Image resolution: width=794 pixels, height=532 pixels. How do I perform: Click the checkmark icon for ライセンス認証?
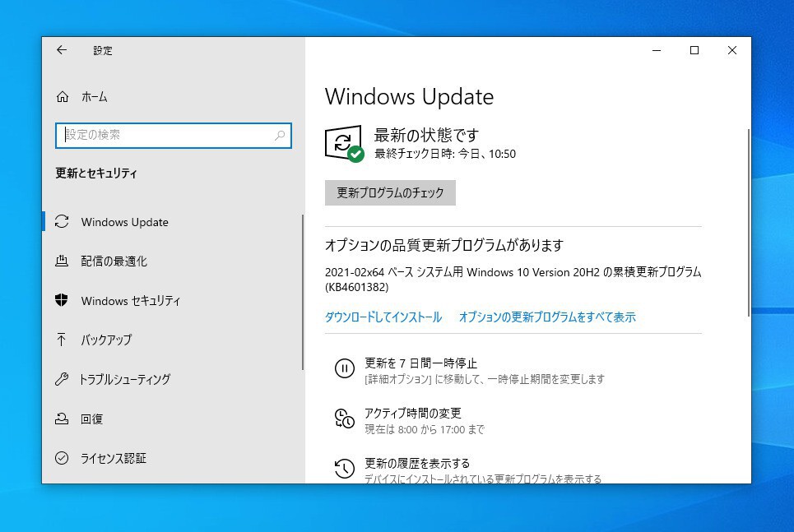click(x=62, y=458)
